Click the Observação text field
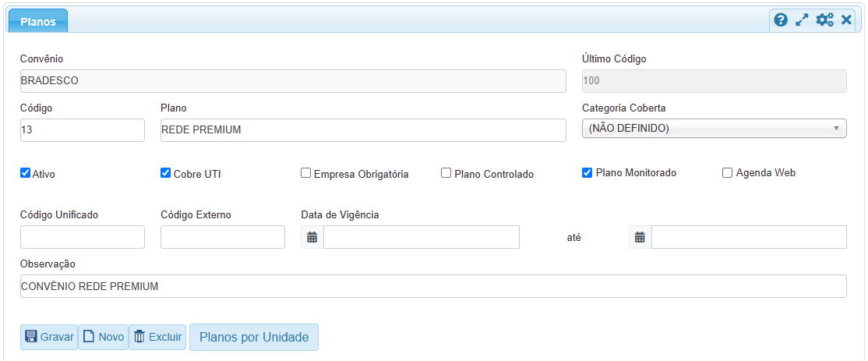 [x=433, y=286]
